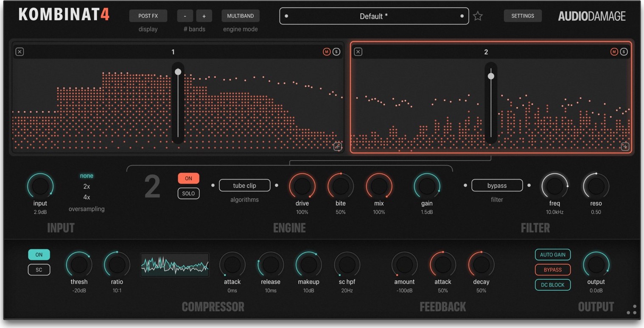This screenshot has height=328, width=644.
Task: Click the resize handle dots in corner
Action: [x=632, y=310]
